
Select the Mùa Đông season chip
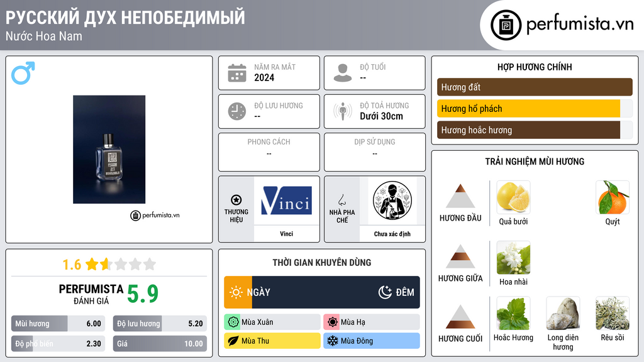click(x=372, y=341)
